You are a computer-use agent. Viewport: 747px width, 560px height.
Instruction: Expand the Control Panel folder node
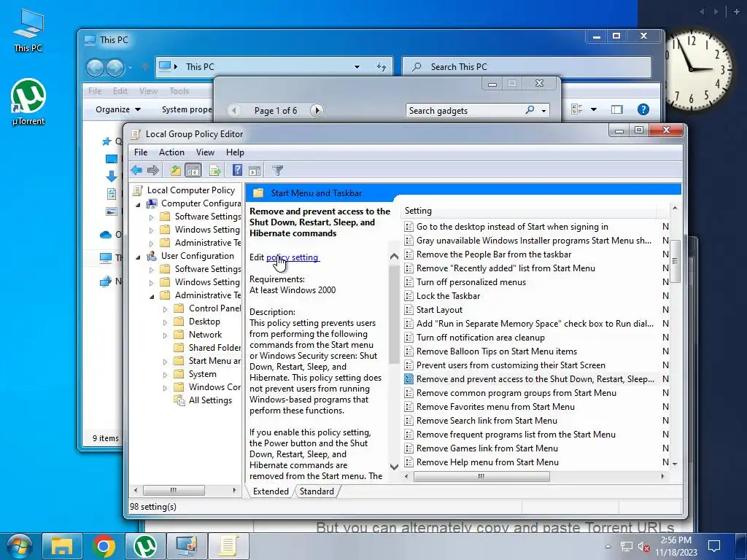tap(166, 309)
